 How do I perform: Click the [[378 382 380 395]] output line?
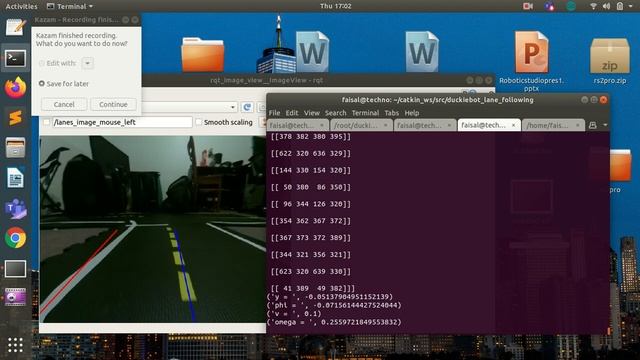311,136
